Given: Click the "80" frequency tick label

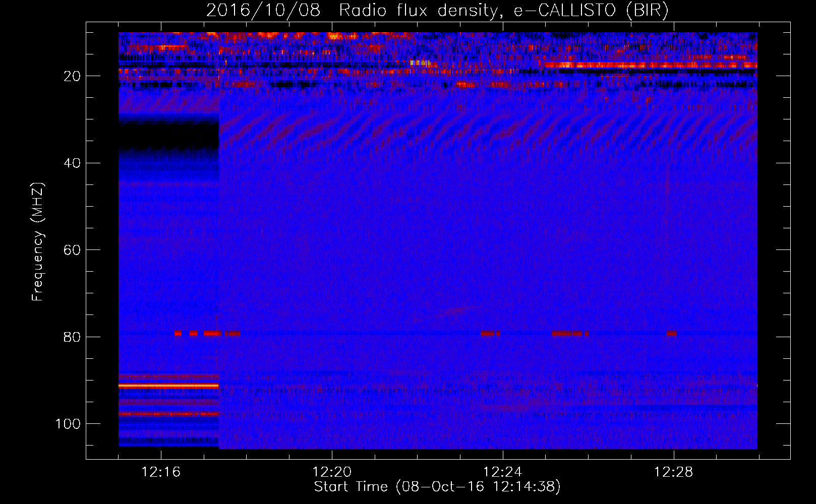Looking at the screenshot, I should click(73, 337).
